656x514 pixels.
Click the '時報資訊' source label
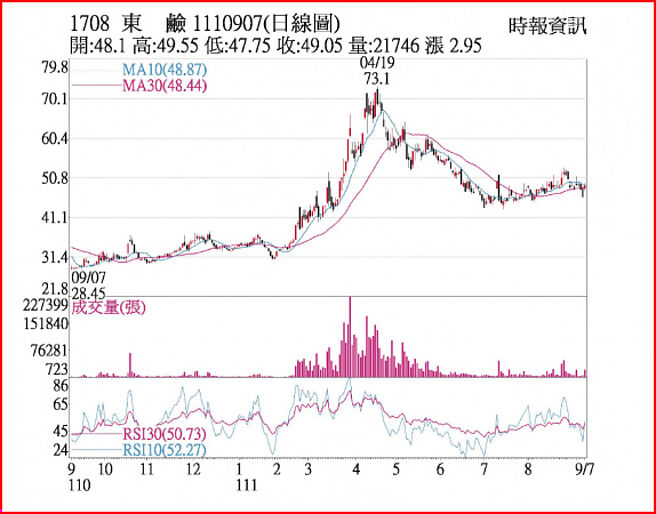coord(548,26)
